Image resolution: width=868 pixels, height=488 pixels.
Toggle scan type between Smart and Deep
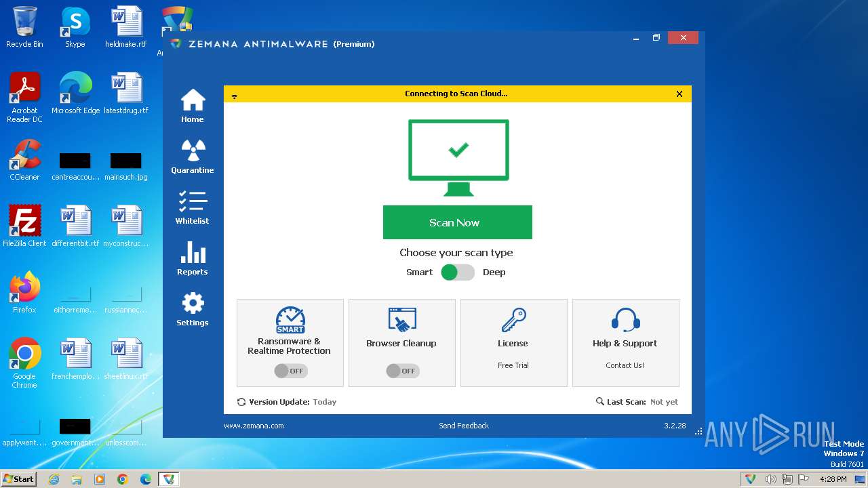coord(457,272)
